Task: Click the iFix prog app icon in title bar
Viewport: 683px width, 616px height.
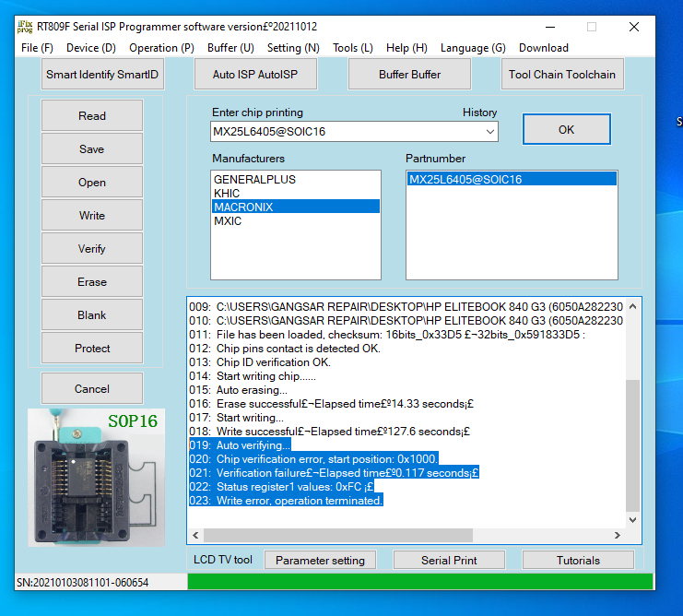Action: click(x=24, y=26)
